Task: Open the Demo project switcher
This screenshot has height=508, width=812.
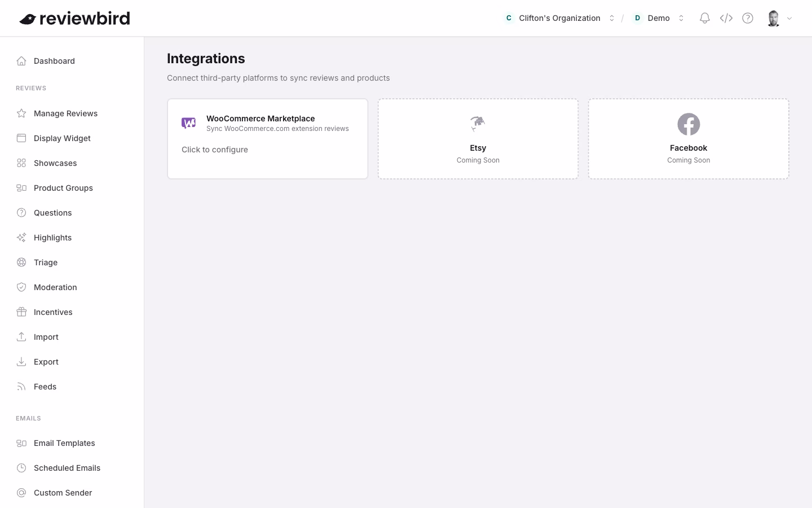Action: [658, 18]
